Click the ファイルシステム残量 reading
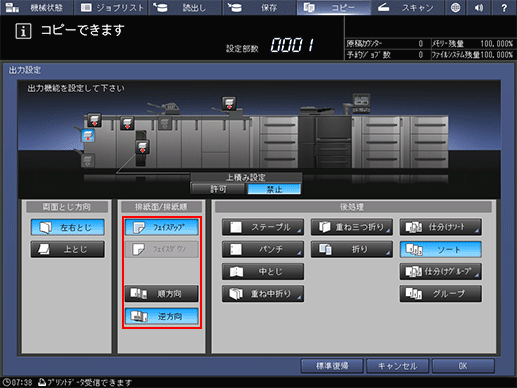517x388 pixels. pyautogui.click(x=496, y=55)
